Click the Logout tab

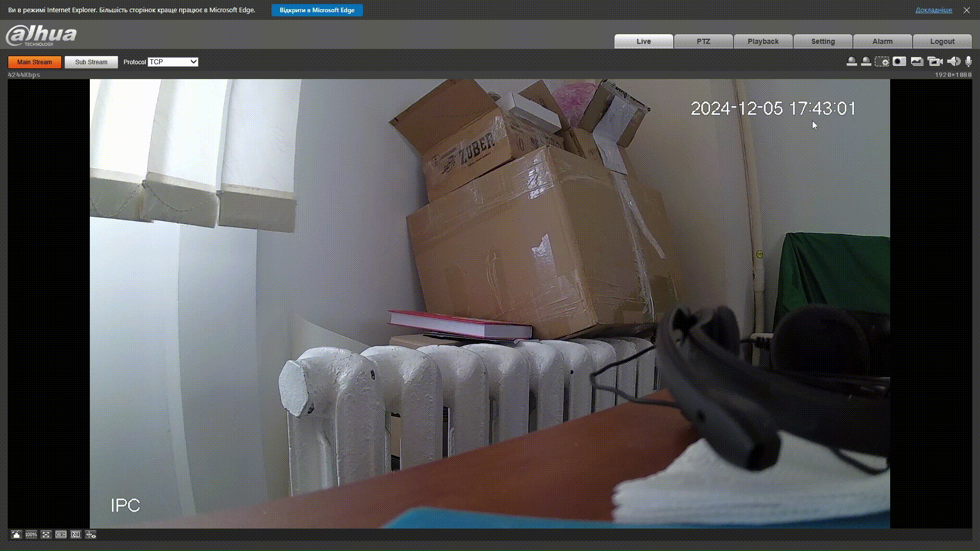coord(942,41)
